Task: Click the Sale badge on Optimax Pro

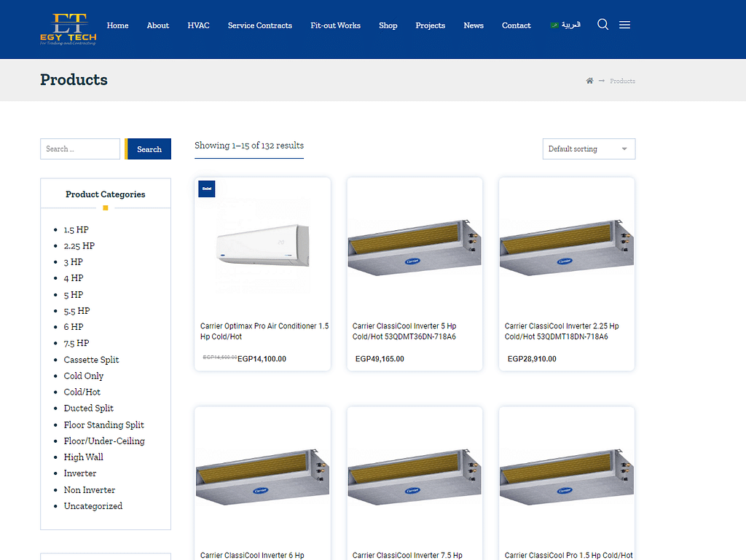Action: [x=206, y=189]
